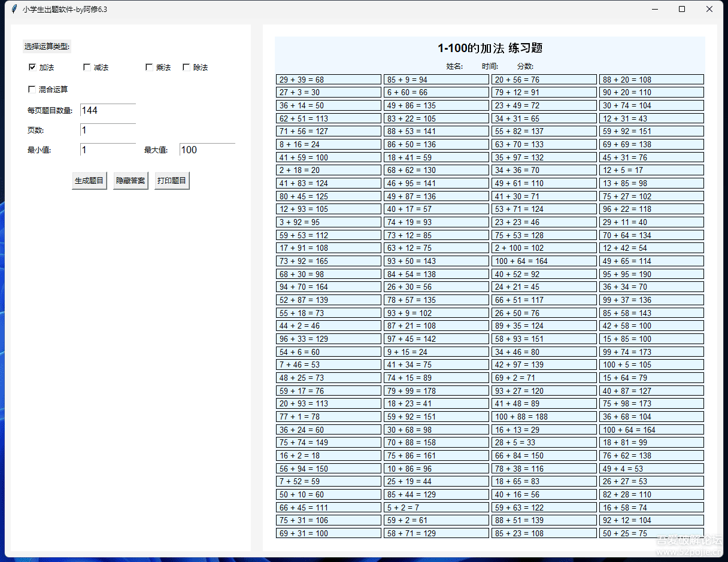Image resolution: width=728 pixels, height=562 pixels.
Task: Pick the problem 100 + 88 = 188
Action: pos(544,417)
